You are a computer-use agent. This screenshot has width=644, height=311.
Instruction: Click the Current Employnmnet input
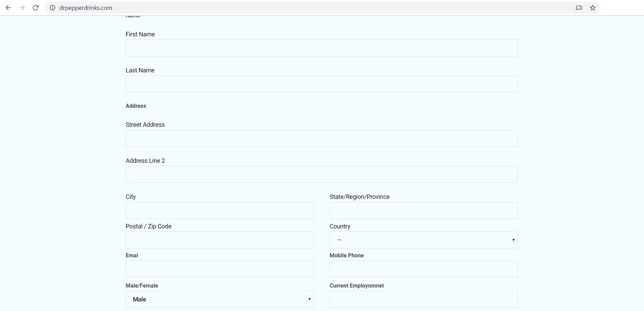point(424,299)
